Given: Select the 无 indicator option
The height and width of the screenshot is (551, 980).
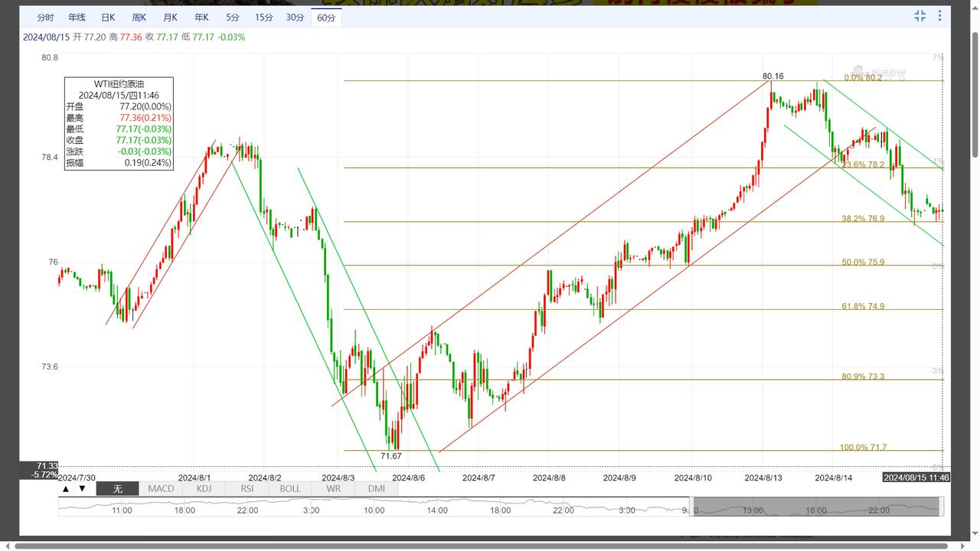Looking at the screenshot, I should click(117, 488).
